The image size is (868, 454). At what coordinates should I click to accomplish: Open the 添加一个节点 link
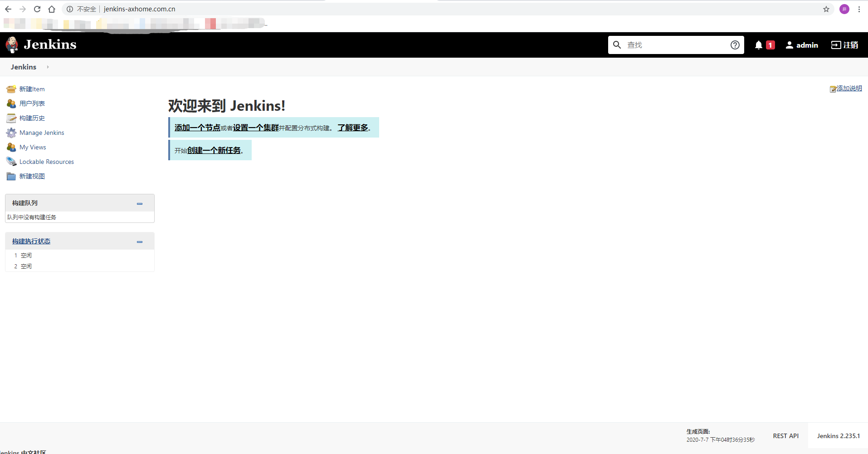(197, 128)
